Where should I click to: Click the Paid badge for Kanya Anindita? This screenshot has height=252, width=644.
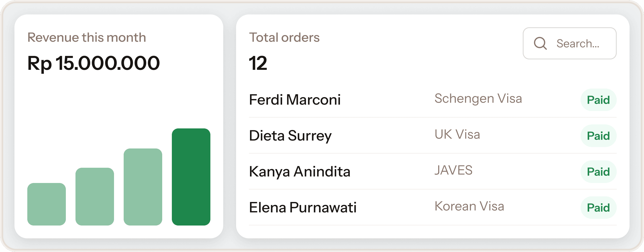click(x=598, y=171)
